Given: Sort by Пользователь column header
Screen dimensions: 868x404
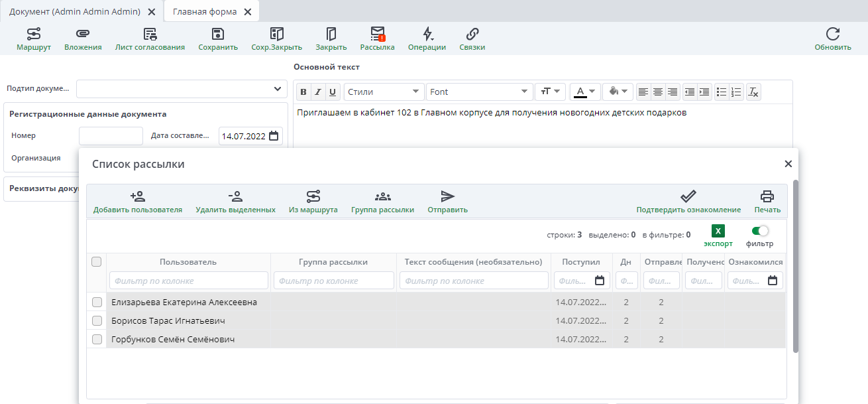Looking at the screenshot, I should click(188, 262).
